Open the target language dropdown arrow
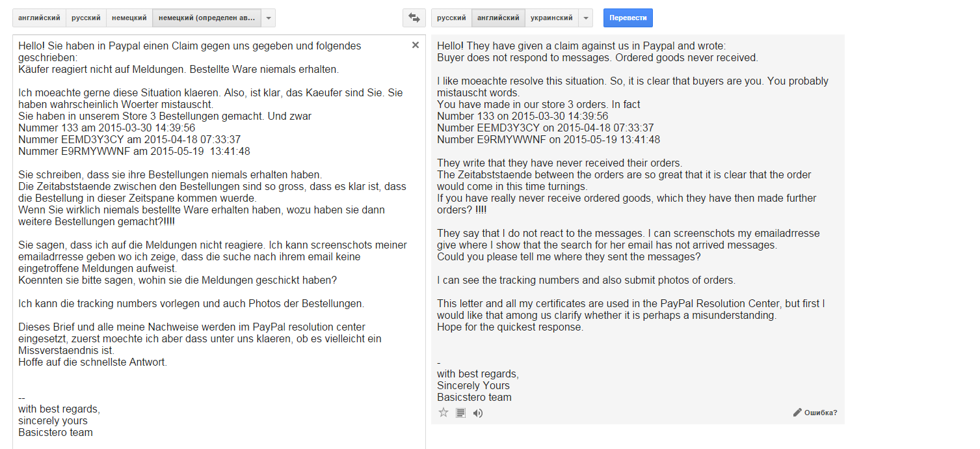 click(586, 18)
